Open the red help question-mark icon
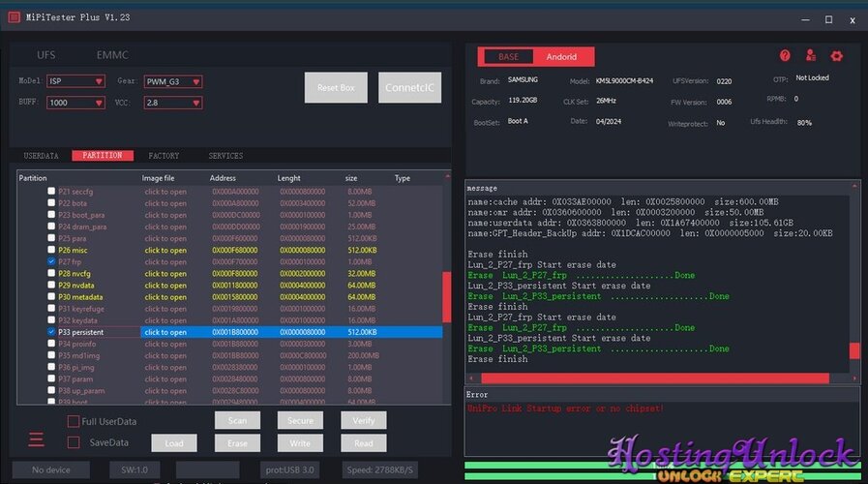 click(785, 55)
